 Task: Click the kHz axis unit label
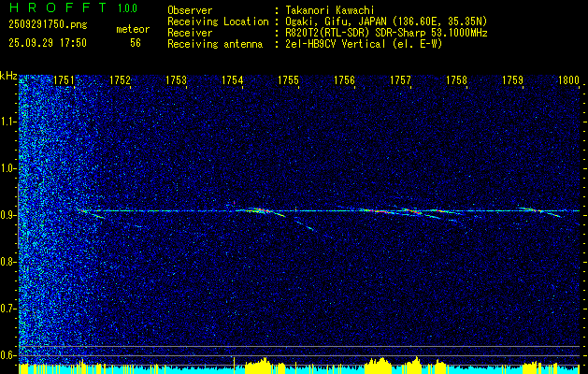[x=8, y=76]
